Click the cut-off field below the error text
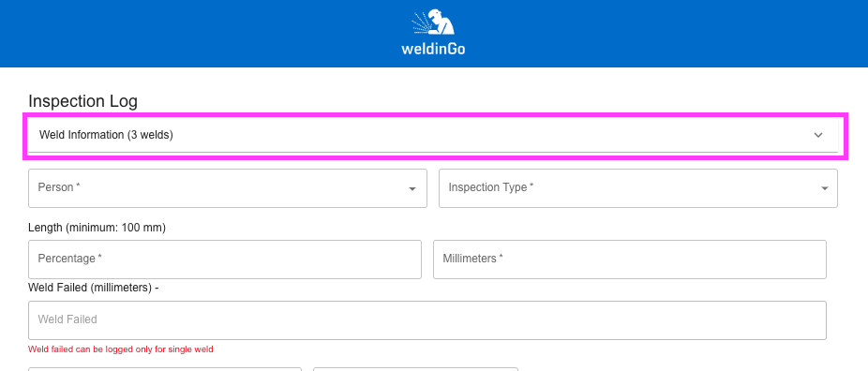 (165, 369)
